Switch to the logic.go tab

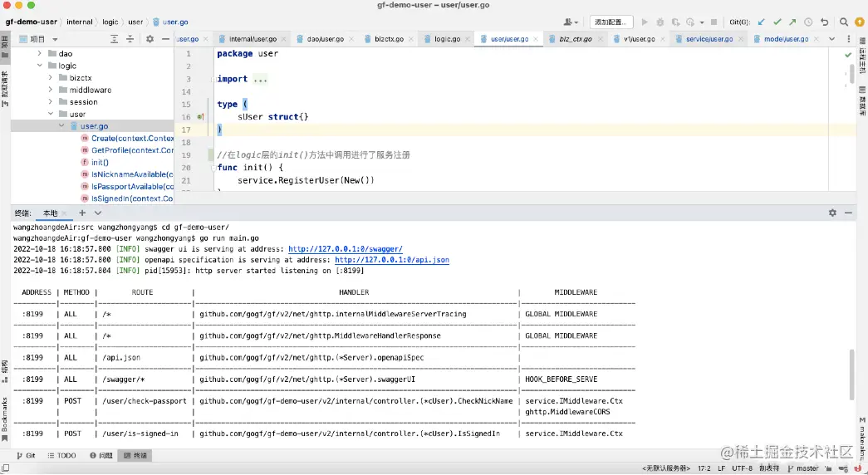tap(447, 39)
